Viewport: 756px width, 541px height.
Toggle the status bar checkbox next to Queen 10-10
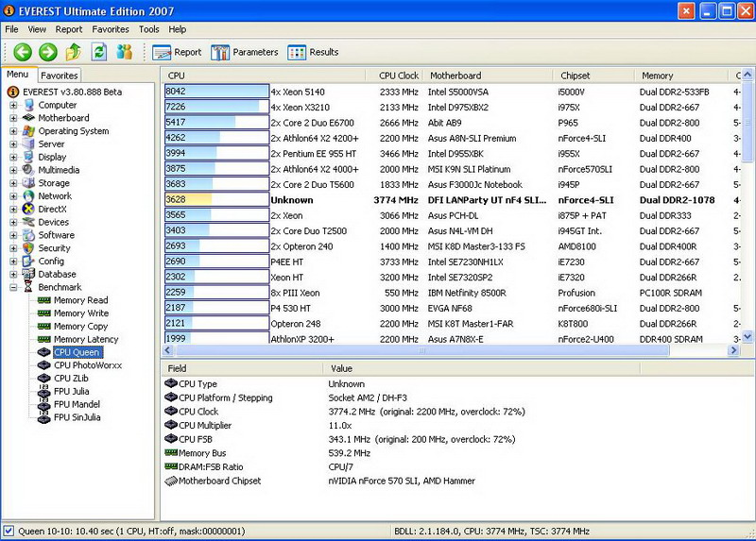[x=9, y=531]
